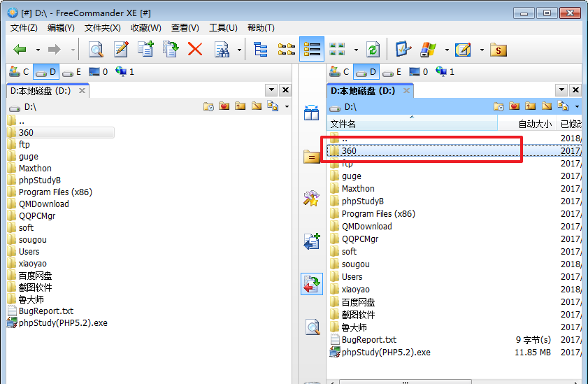Click the right panel root folder icon
The height and width of the screenshot is (384, 588).
pos(547,106)
